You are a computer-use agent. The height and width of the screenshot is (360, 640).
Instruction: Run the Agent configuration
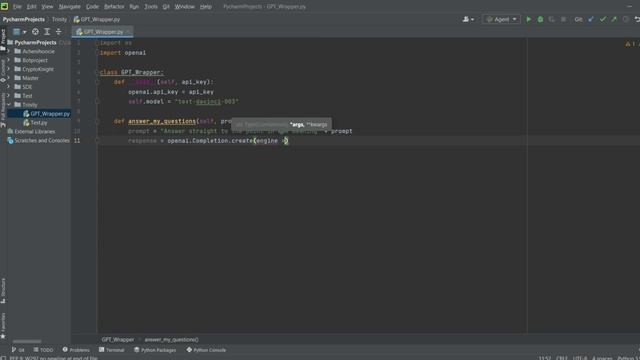coord(529,19)
